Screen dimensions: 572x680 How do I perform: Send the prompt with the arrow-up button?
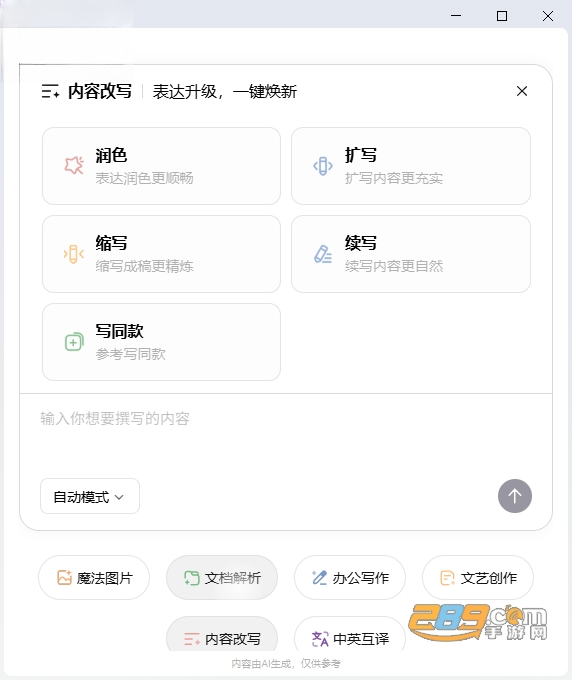click(515, 496)
